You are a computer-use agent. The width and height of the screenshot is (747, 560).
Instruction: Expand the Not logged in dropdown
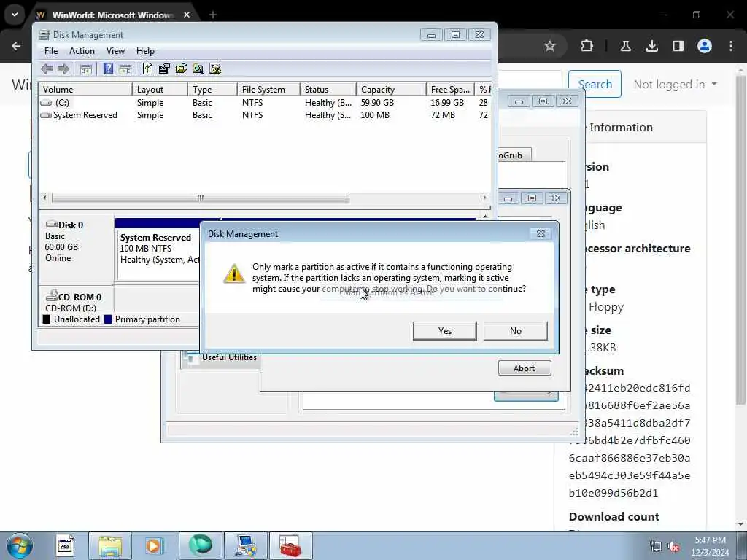click(x=675, y=85)
